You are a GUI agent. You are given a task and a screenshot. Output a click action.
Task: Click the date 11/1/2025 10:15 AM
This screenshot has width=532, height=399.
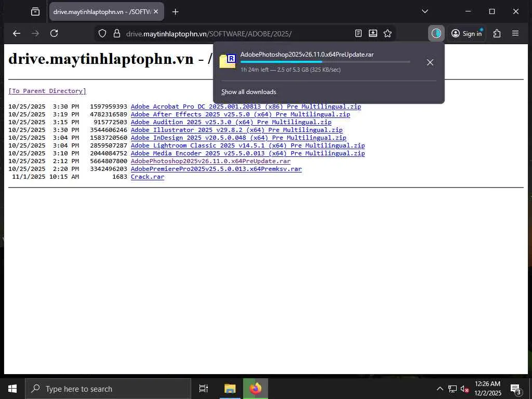pos(46,177)
